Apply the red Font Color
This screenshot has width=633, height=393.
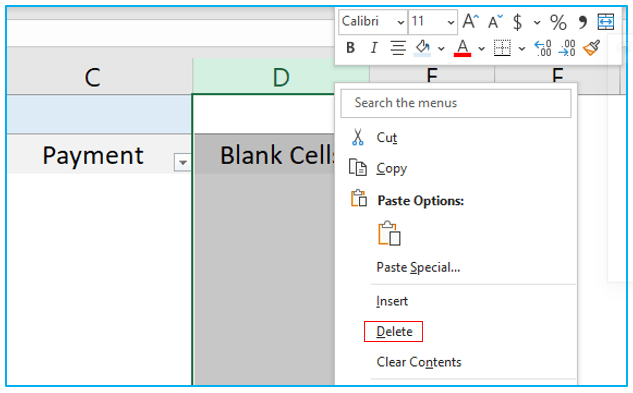[463, 48]
